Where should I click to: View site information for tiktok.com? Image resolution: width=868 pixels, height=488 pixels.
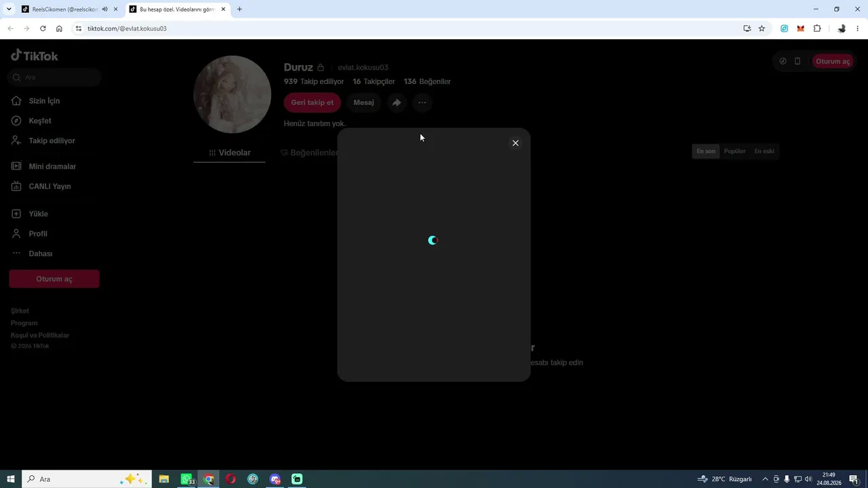(78, 28)
